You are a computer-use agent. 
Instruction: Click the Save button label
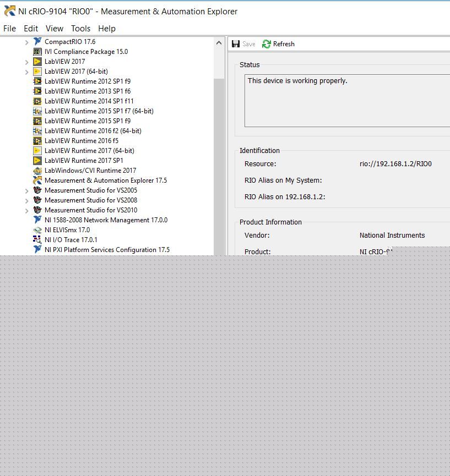click(x=249, y=44)
